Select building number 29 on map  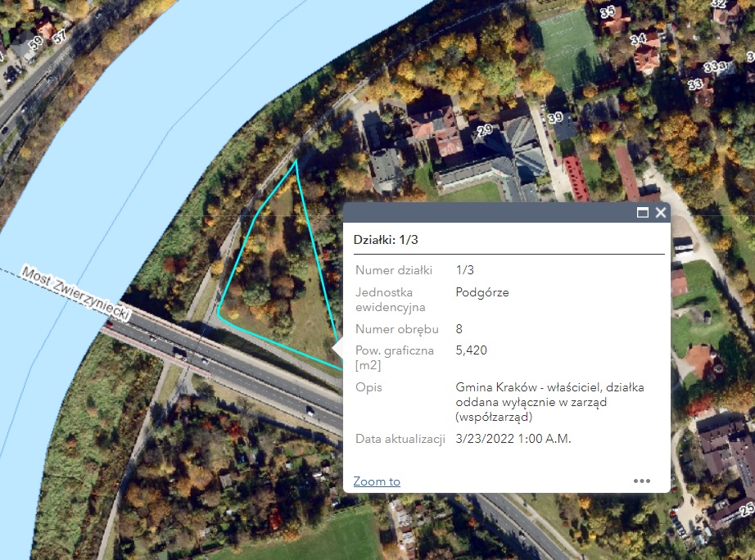tap(485, 130)
